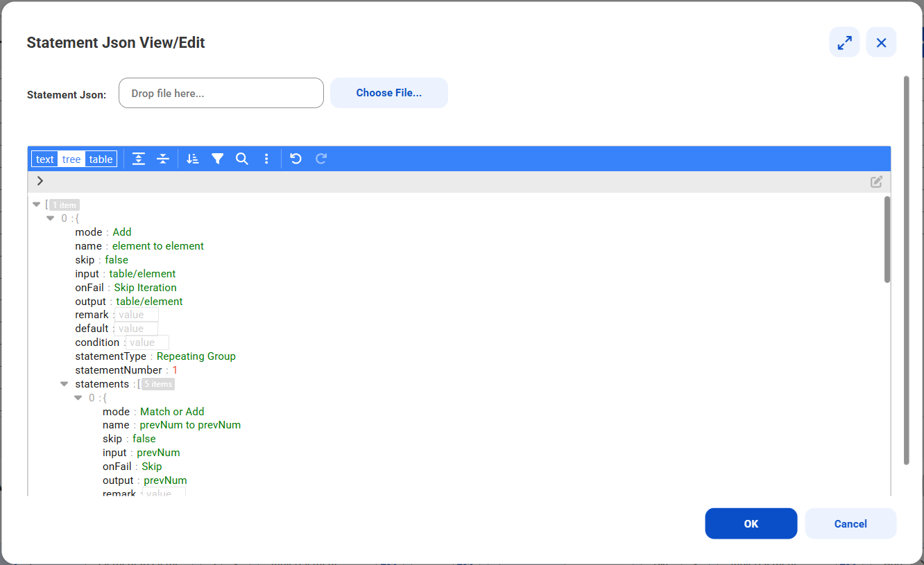924x565 pixels.
Task: Click the empty condition value field
Action: (147, 342)
